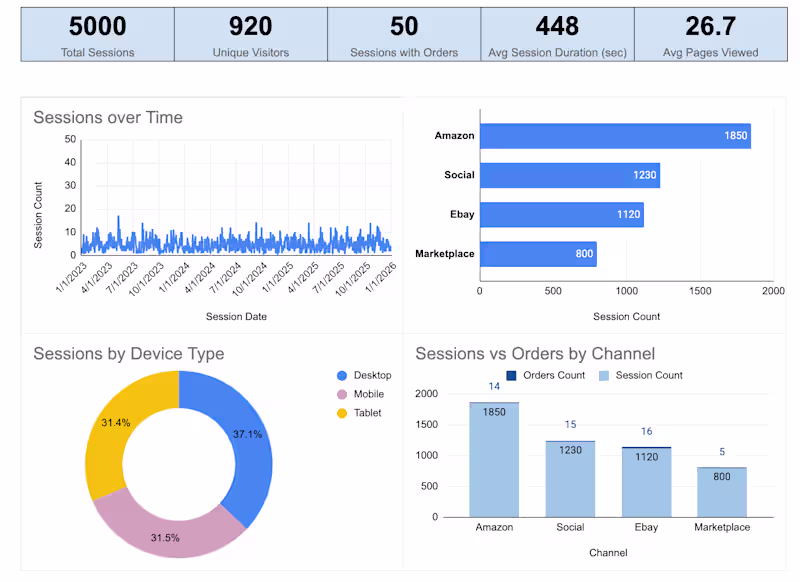The image size is (800, 582).
Task: Select the Sessions with Orders card
Action: pos(404,32)
